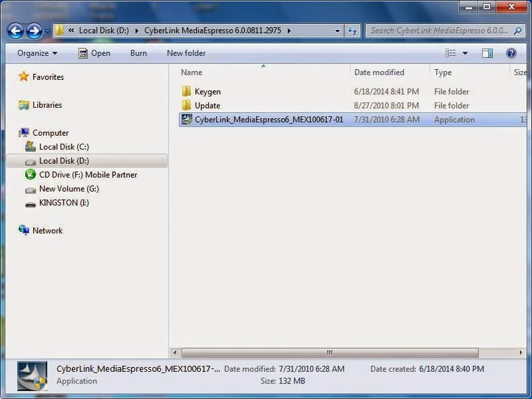
Task: Click the folder icon in address bar
Action: [59, 31]
